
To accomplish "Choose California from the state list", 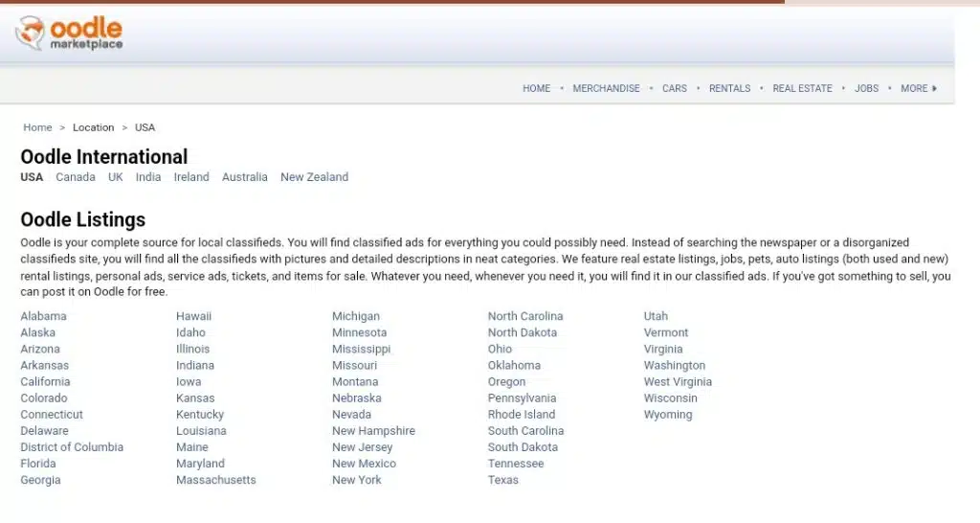I will (45, 381).
